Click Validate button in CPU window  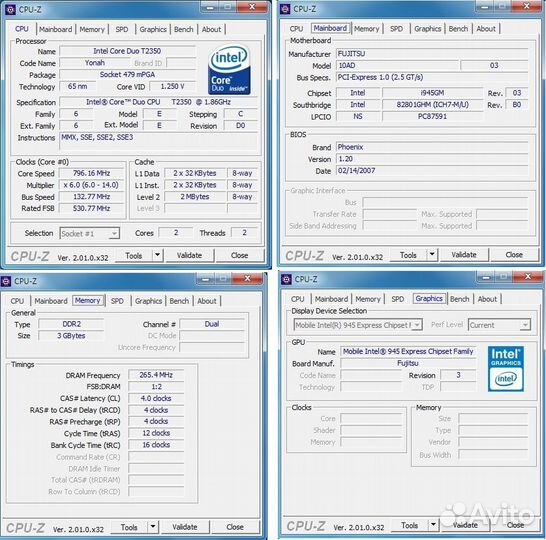point(189,255)
